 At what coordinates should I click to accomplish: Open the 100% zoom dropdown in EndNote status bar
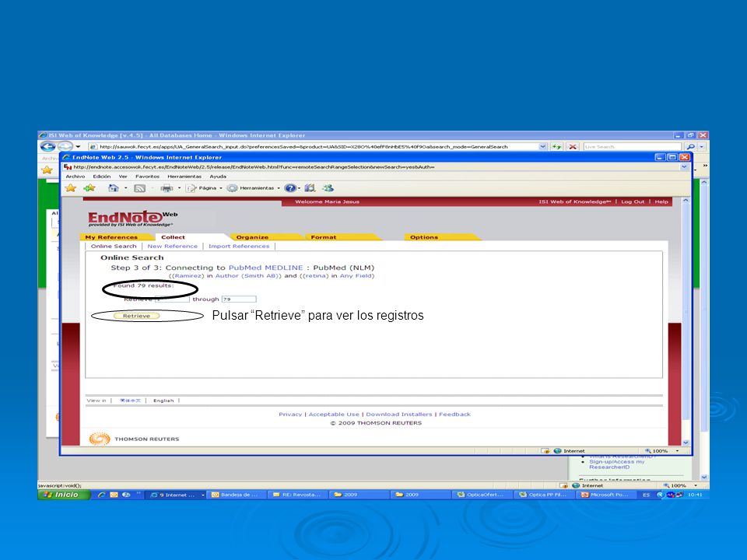pyautogui.click(x=677, y=451)
